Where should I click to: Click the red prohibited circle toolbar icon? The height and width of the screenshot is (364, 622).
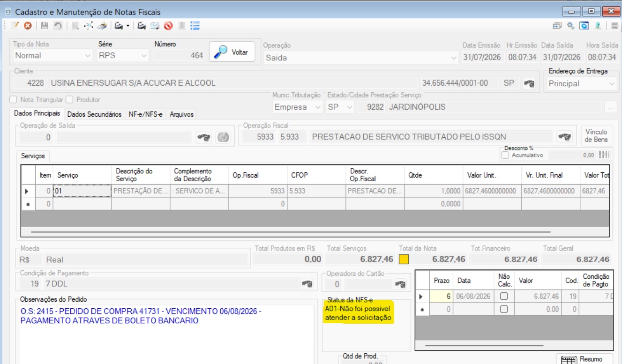[168, 26]
